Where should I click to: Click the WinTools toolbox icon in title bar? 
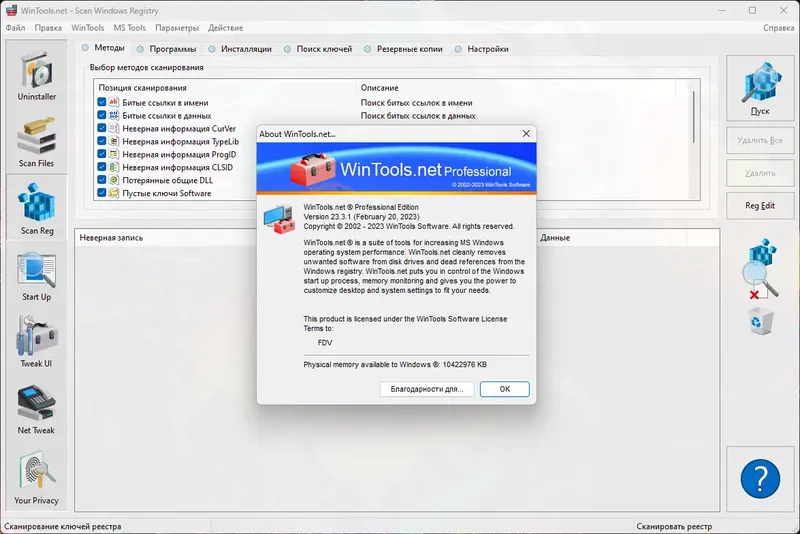(x=11, y=10)
